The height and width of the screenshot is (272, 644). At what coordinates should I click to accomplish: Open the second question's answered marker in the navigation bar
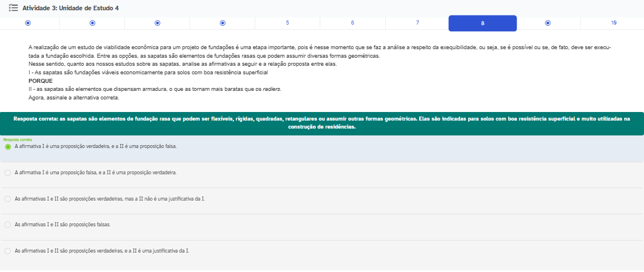click(x=92, y=23)
